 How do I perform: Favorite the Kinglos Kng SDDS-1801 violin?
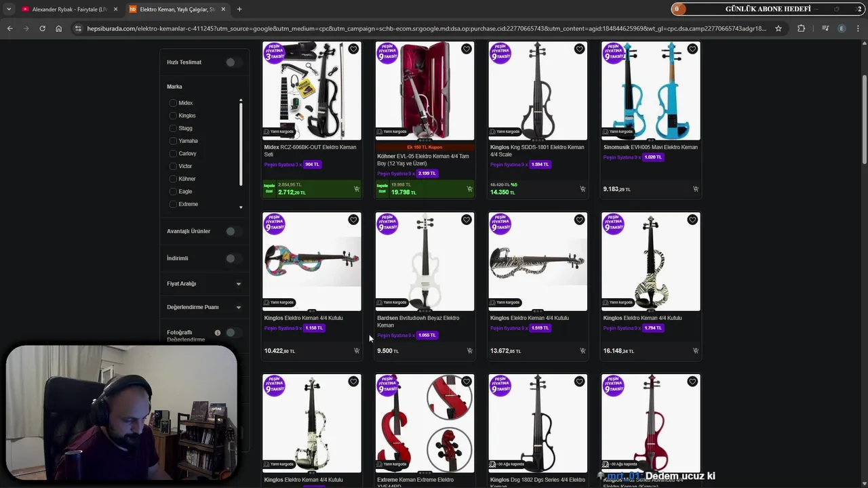(579, 49)
